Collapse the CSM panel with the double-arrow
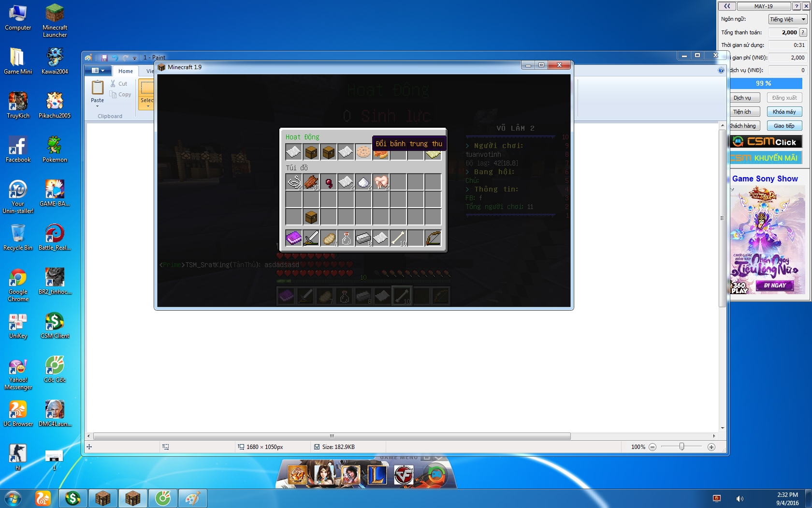The image size is (812, 508). [x=727, y=6]
